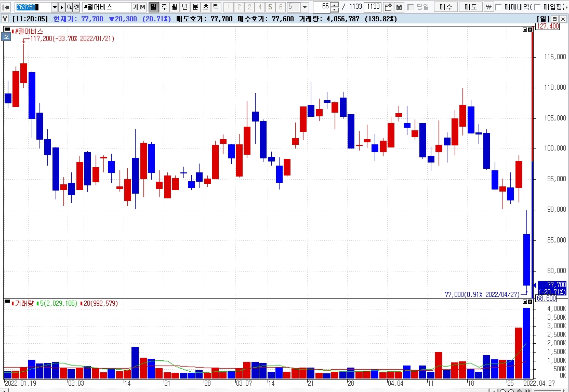Click the 매도 sell button
The image size is (569, 392).
click(471, 7)
